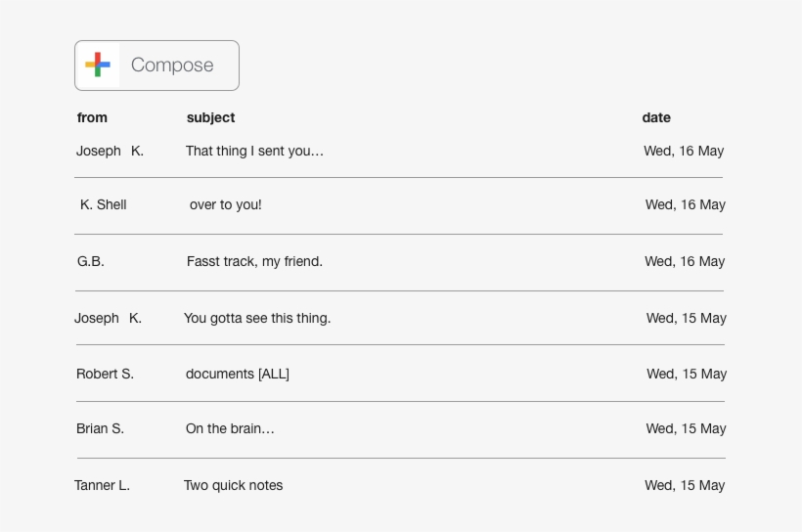Click the colorful plus Compose icon
The image size is (802, 532).
98,66
